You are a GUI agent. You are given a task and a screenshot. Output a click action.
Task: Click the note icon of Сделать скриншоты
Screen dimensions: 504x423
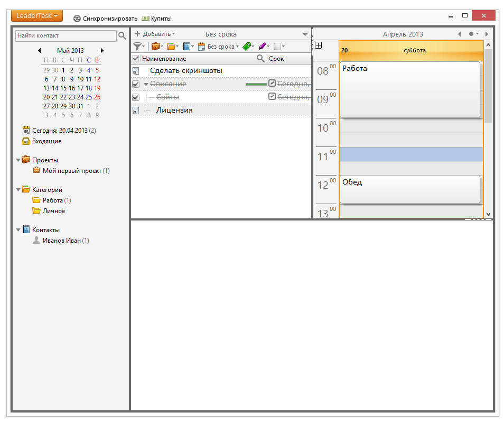pos(136,71)
